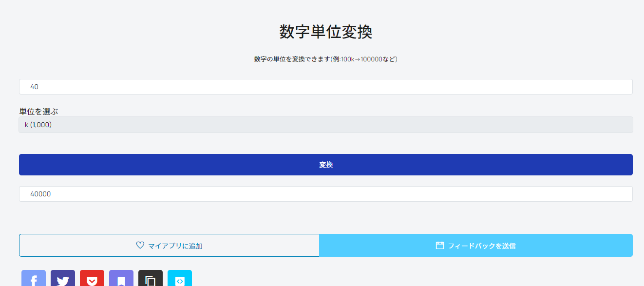Click the blue 変換 button
This screenshot has width=644, height=286.
coord(326,165)
